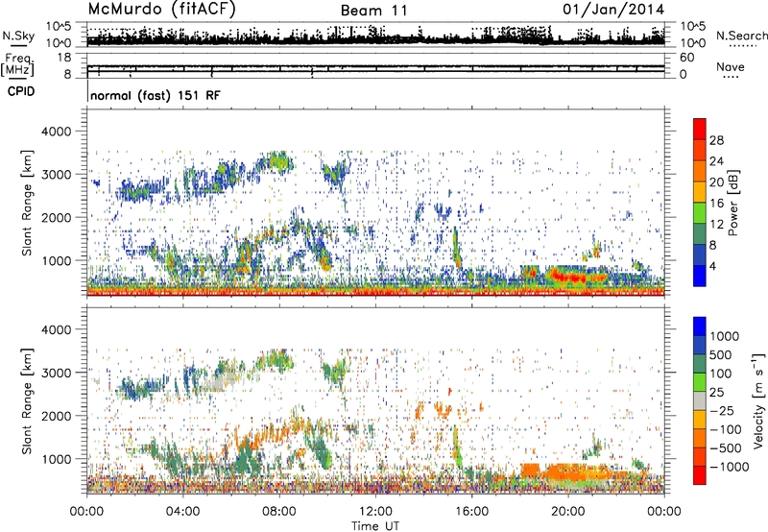Click the 20:00 time tick label
768x532 pixels.
click(568, 512)
